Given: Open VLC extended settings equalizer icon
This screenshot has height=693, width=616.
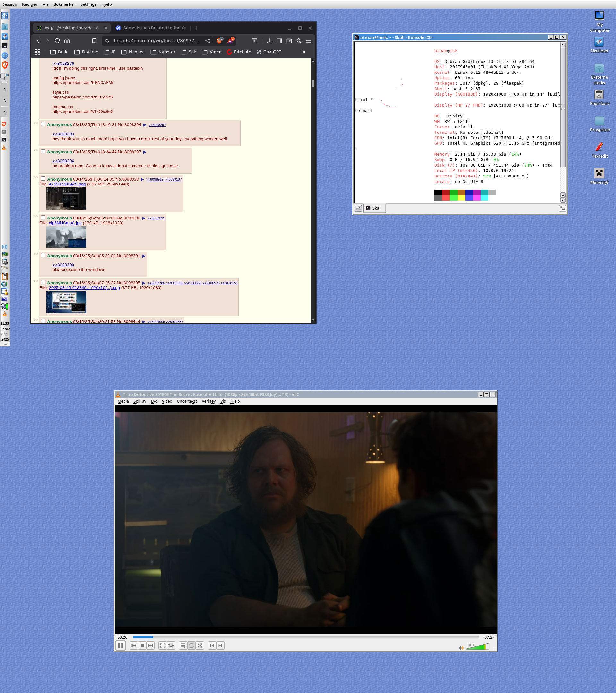Looking at the screenshot, I should coord(171,646).
